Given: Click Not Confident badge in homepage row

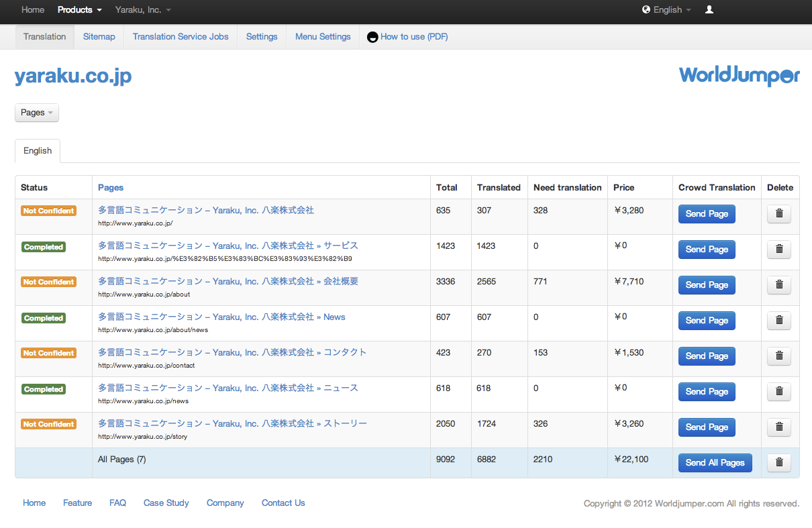Looking at the screenshot, I should (48, 211).
